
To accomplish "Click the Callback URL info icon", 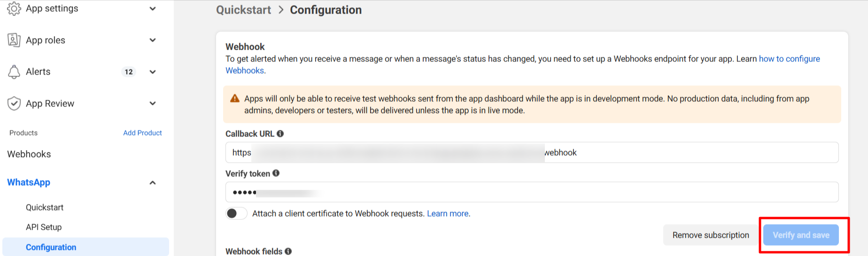I will point(280,134).
